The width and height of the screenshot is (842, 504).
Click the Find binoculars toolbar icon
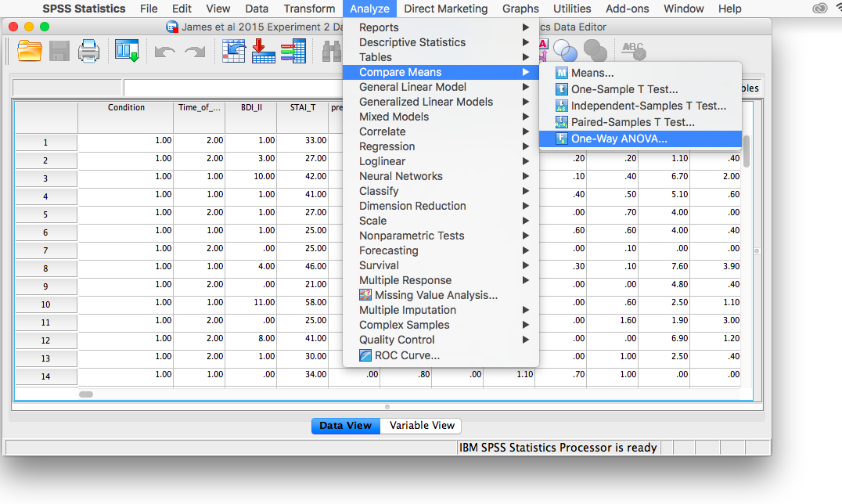331,52
